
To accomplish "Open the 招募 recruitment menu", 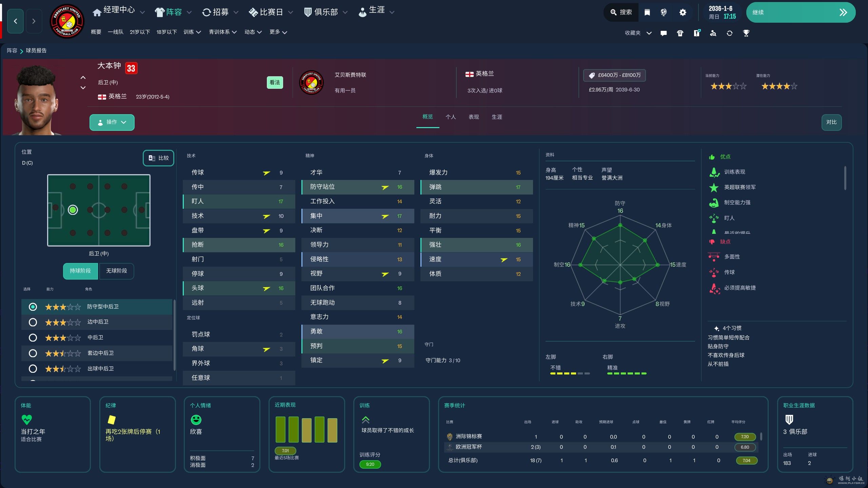I will pos(220,13).
